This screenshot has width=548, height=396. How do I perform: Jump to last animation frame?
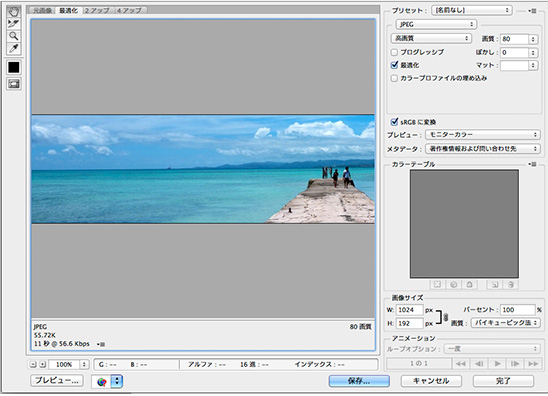click(x=533, y=364)
